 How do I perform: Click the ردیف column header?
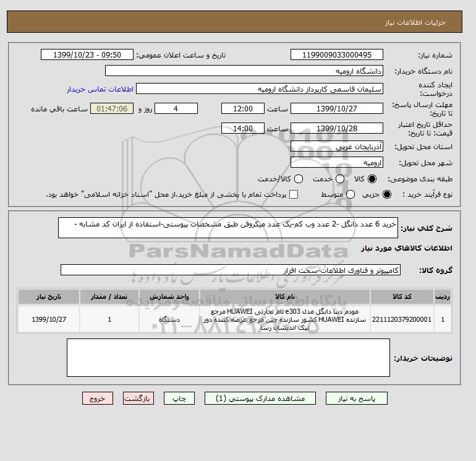tap(443, 296)
